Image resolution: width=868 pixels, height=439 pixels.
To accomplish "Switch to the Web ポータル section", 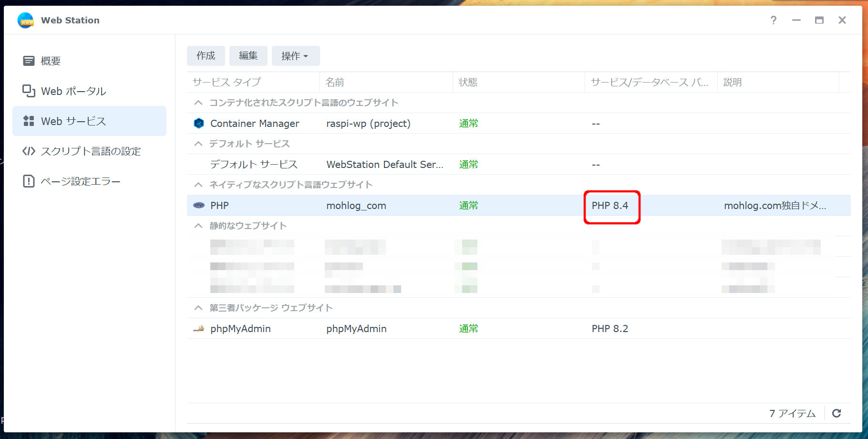I will coord(73,91).
